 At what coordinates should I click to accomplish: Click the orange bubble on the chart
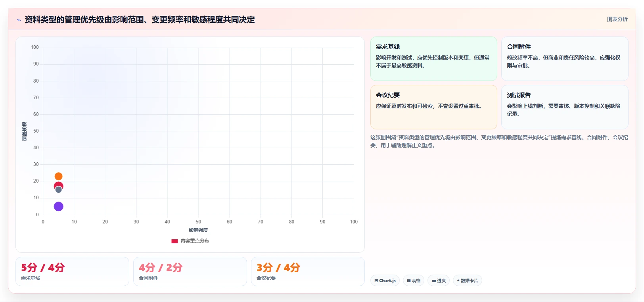tap(58, 176)
